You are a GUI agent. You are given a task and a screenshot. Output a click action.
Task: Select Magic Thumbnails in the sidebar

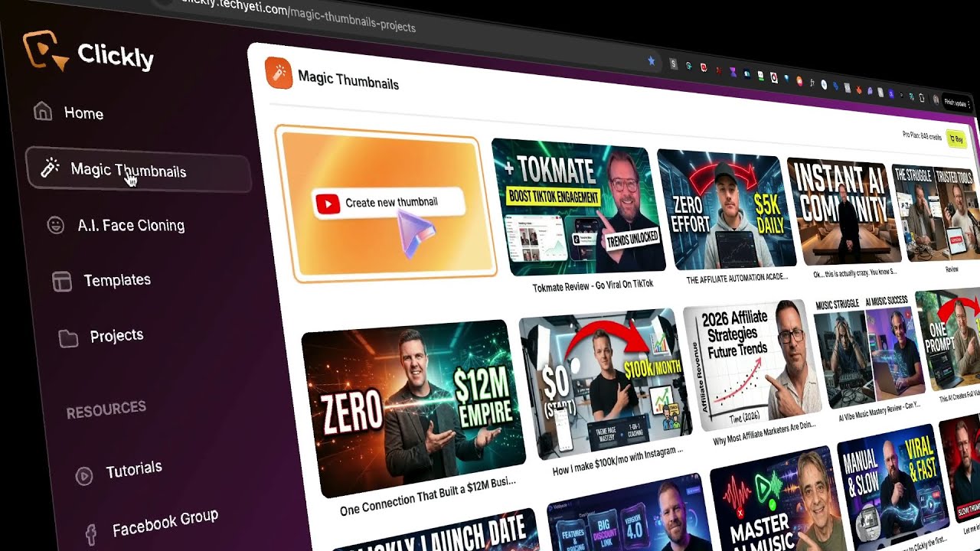point(138,169)
